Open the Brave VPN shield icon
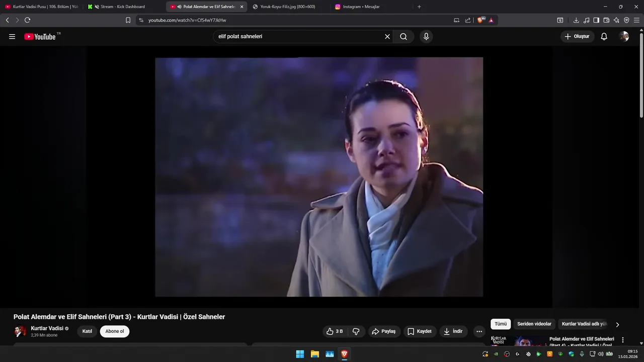The image size is (644, 362). coord(626,20)
